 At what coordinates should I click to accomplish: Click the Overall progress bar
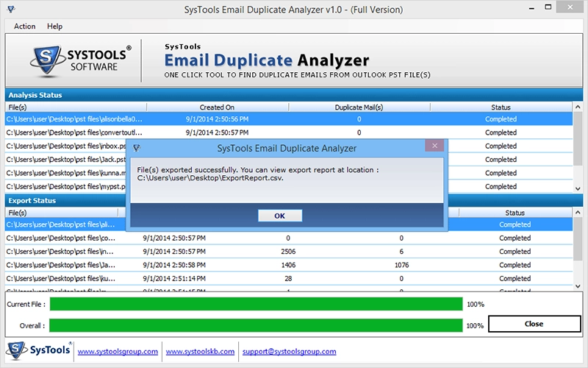coord(256,325)
